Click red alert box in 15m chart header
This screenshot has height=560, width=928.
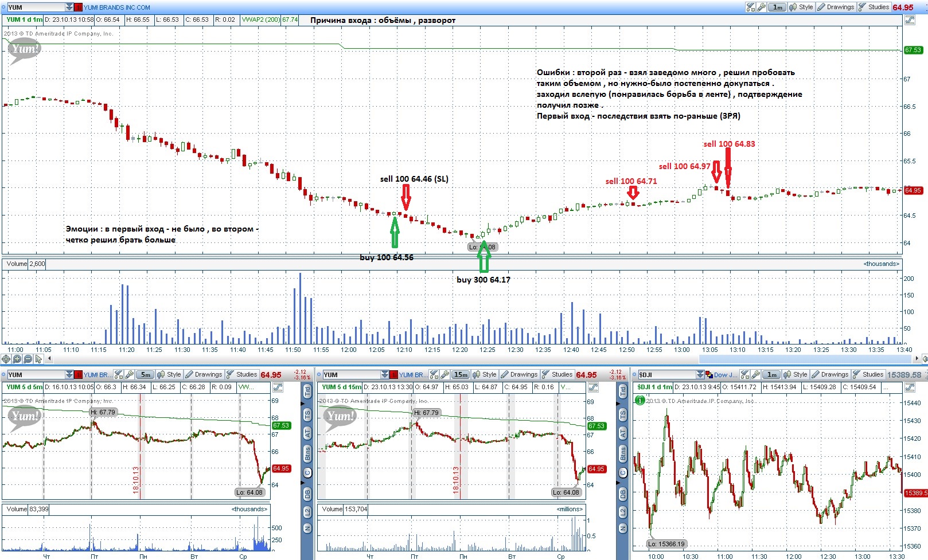click(393, 375)
